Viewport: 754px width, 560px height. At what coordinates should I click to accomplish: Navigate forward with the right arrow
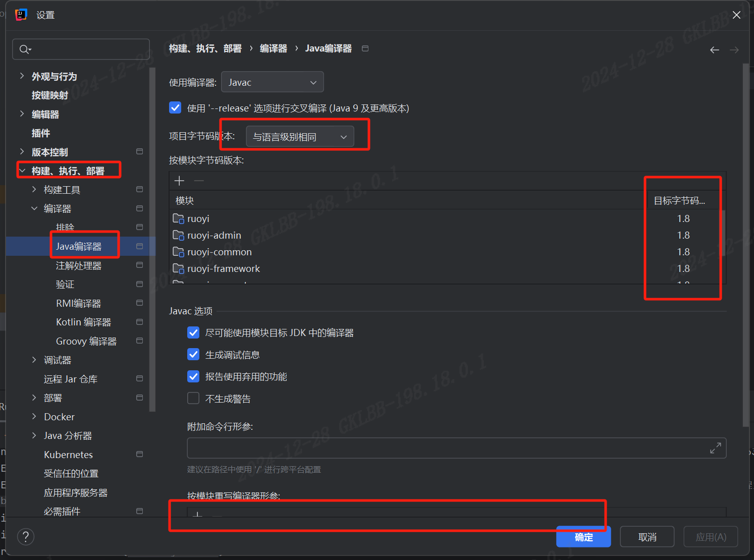coord(734,49)
